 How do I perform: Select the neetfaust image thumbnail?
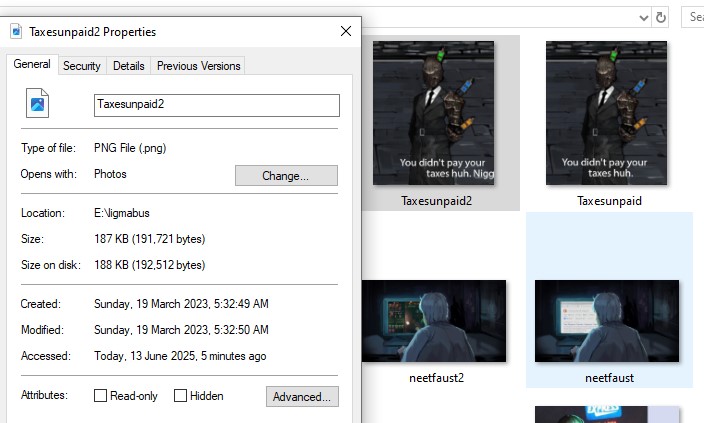click(607, 321)
